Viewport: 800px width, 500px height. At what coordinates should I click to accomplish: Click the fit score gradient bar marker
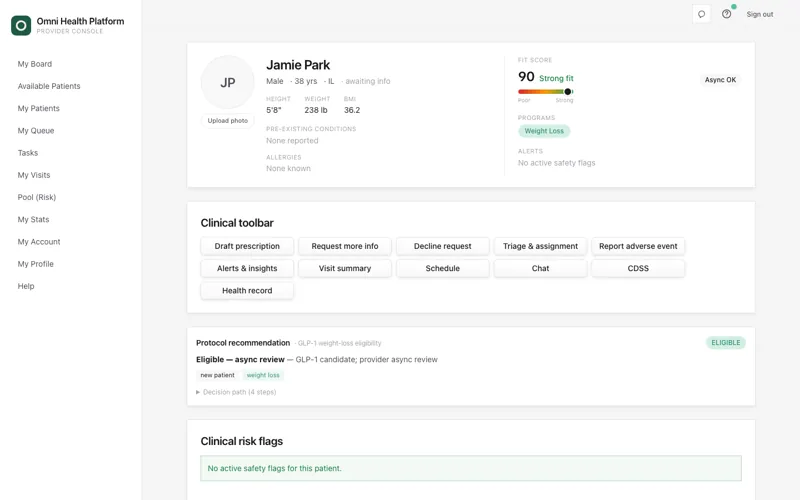coord(567,92)
